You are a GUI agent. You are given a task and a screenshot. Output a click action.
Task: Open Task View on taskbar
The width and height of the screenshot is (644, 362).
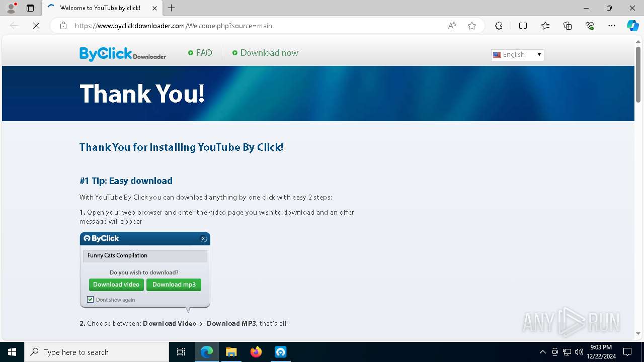[x=181, y=352]
